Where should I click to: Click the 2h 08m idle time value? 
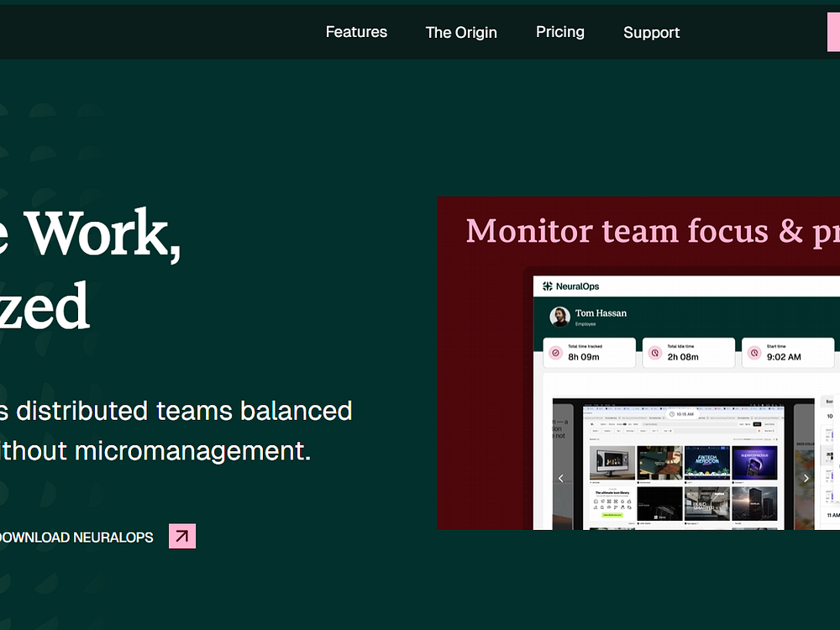pyautogui.click(x=682, y=357)
